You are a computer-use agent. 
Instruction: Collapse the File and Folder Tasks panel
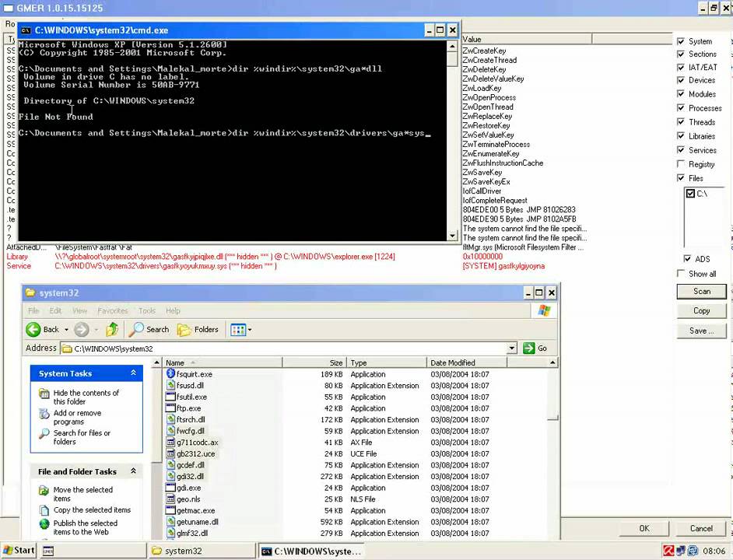click(133, 471)
